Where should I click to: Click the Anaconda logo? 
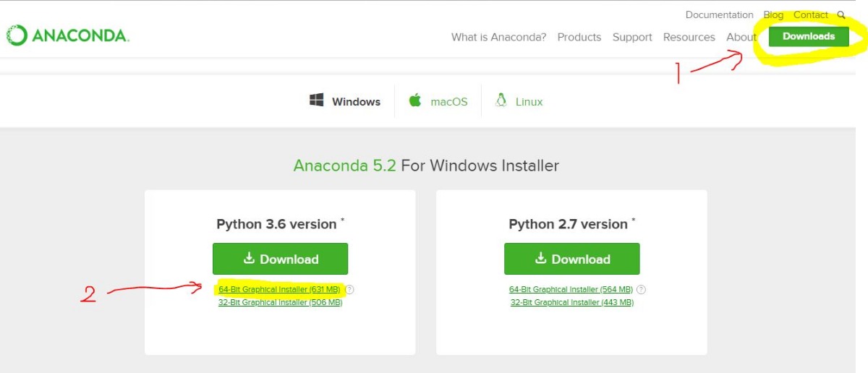pos(68,35)
